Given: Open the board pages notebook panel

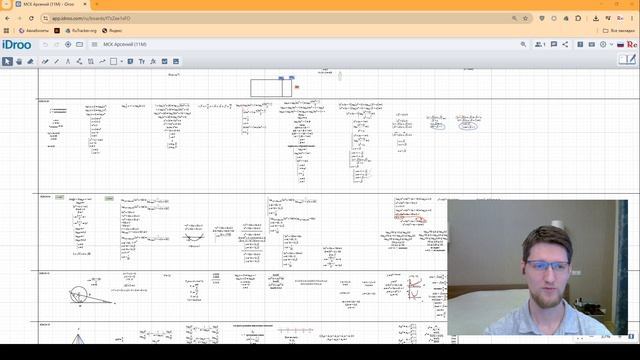Looking at the screenshot, I should point(627,60).
